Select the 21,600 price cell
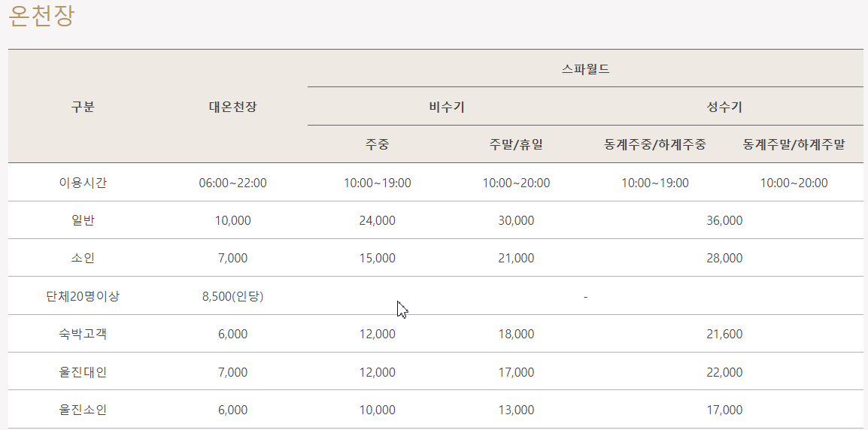This screenshot has width=868, height=430. [x=724, y=335]
